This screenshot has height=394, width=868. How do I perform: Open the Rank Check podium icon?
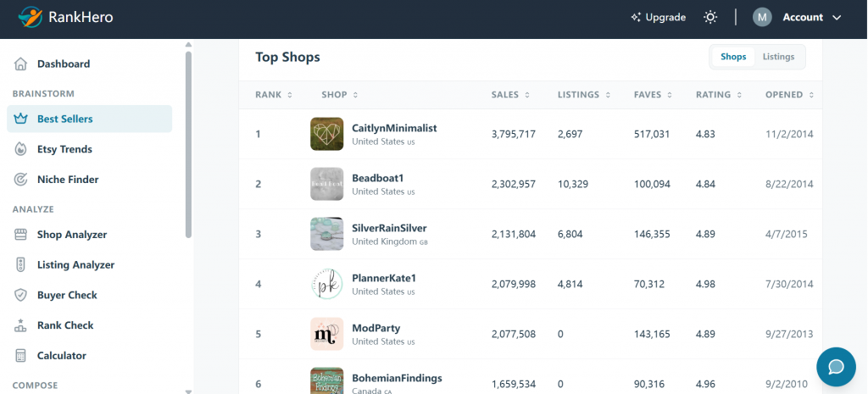click(x=20, y=325)
